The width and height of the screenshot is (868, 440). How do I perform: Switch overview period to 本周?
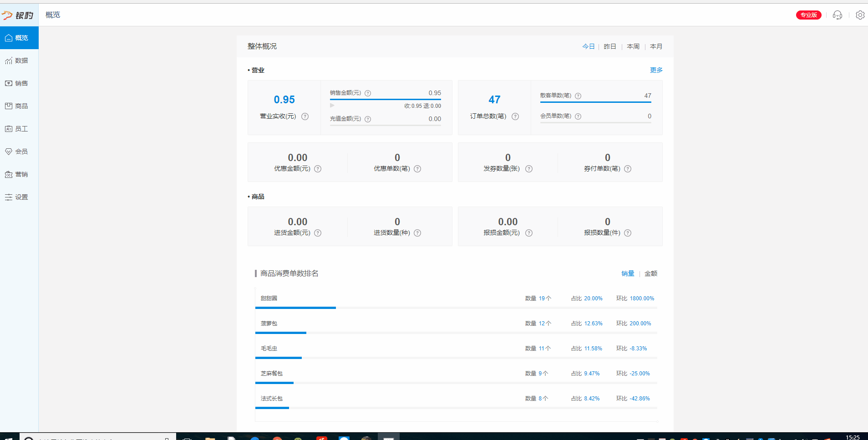[633, 46]
